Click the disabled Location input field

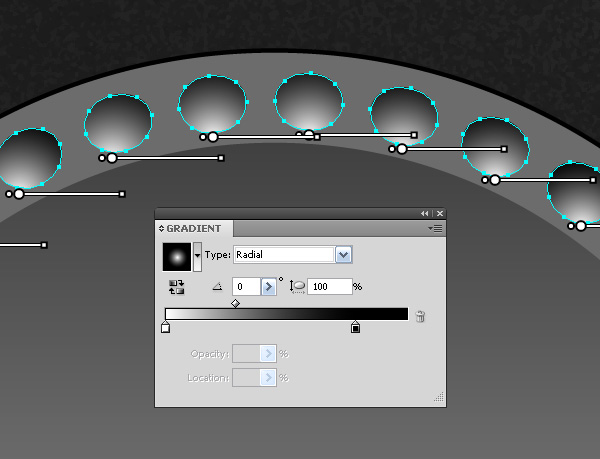(246, 378)
